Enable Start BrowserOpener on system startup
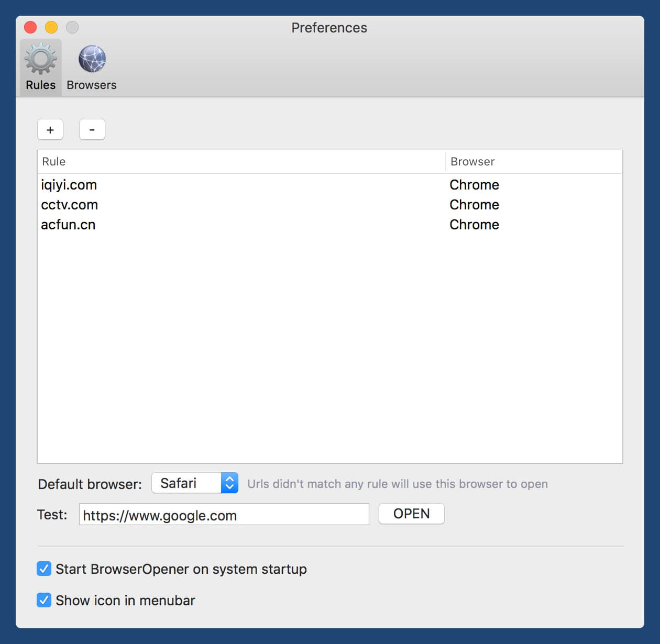Image resolution: width=660 pixels, height=644 pixels. tap(44, 569)
